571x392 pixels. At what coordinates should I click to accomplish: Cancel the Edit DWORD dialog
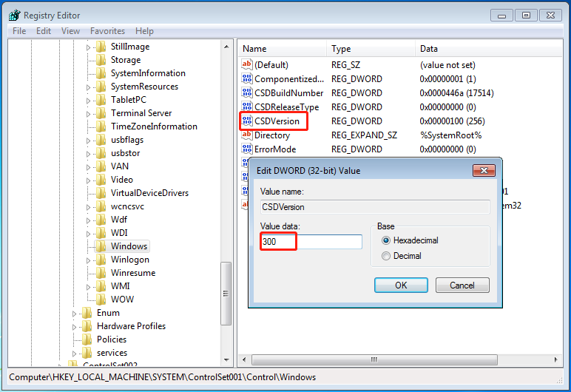462,285
